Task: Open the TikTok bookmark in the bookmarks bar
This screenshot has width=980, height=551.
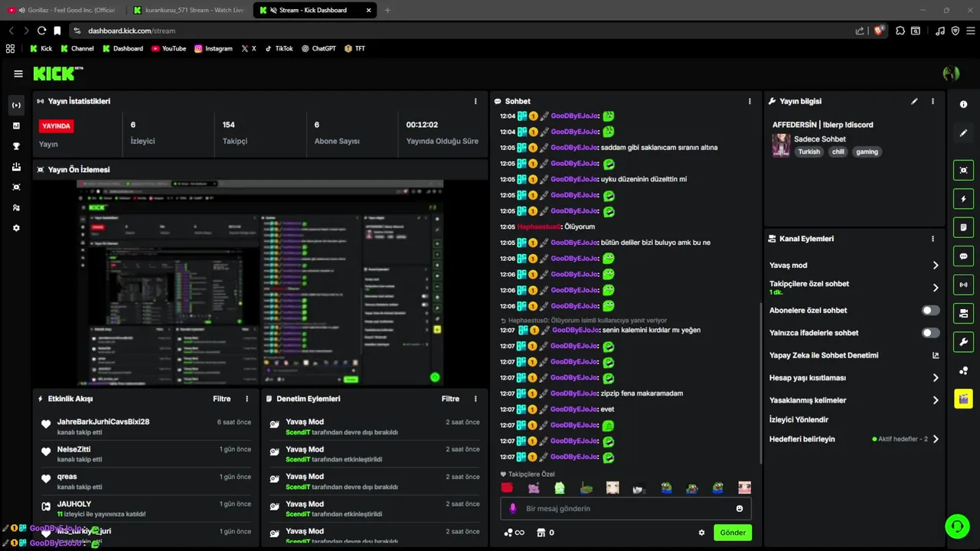Action: 279,48
